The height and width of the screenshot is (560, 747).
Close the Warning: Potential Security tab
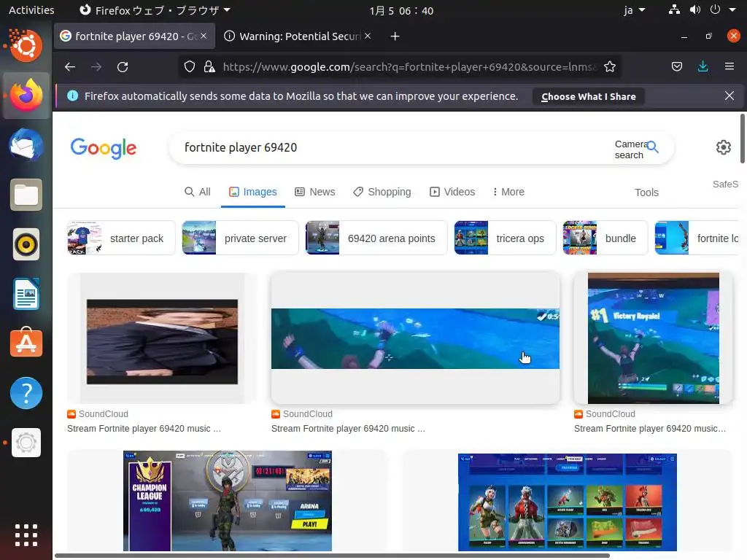(x=368, y=36)
